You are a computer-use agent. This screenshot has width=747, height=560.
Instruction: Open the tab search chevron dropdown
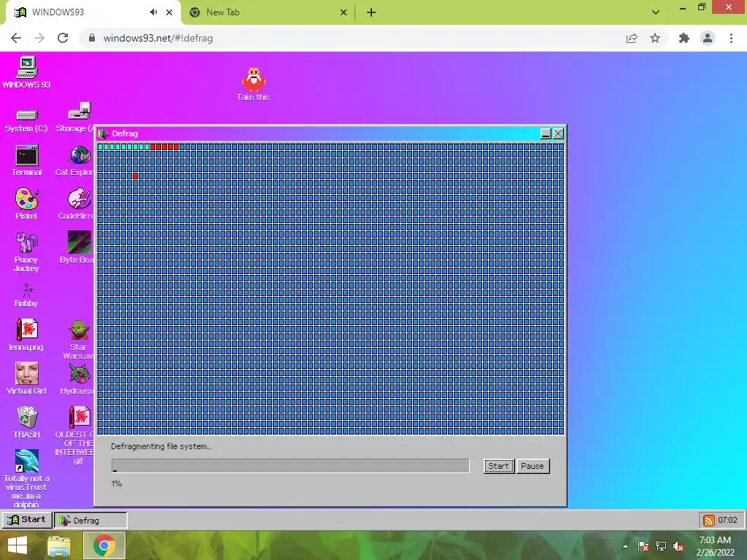(x=656, y=12)
